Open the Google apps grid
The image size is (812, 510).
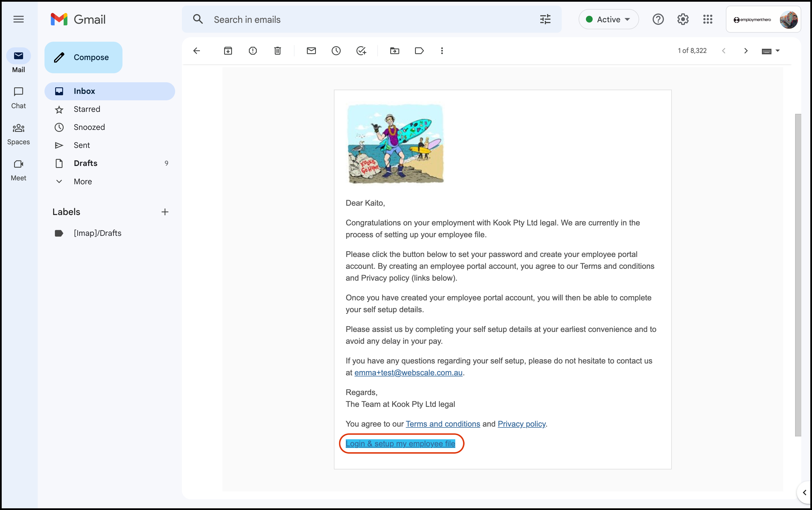pos(708,19)
